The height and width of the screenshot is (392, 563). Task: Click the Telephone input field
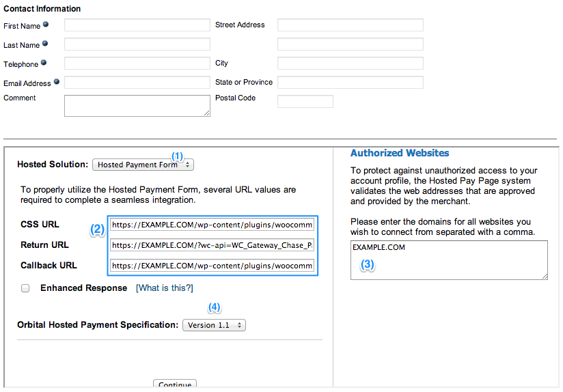click(x=137, y=64)
